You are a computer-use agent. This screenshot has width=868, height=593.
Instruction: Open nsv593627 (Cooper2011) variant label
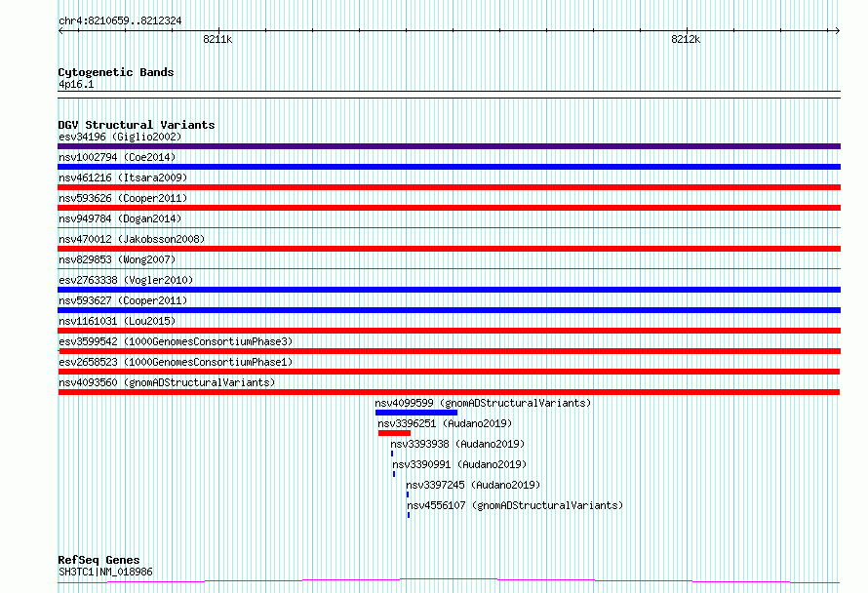(x=123, y=300)
